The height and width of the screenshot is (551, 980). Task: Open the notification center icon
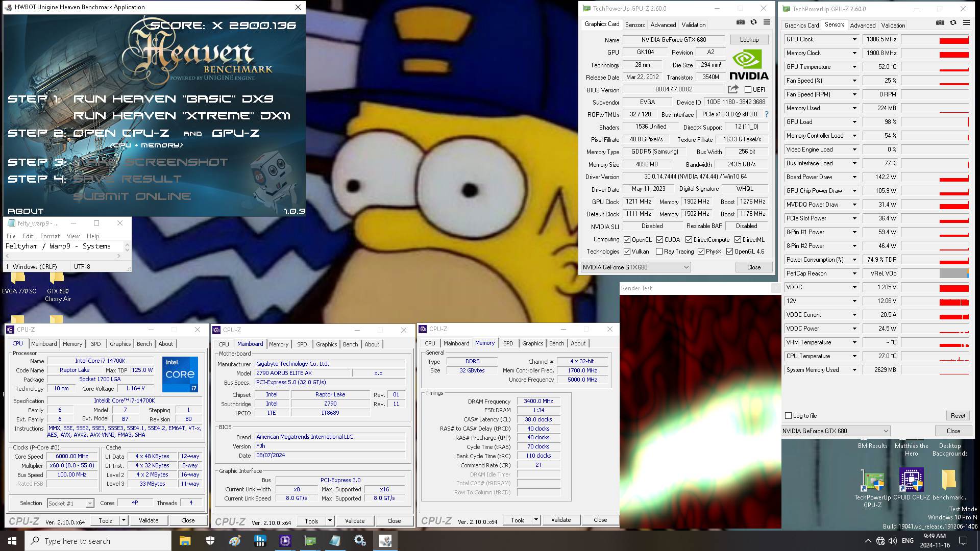[963, 541]
